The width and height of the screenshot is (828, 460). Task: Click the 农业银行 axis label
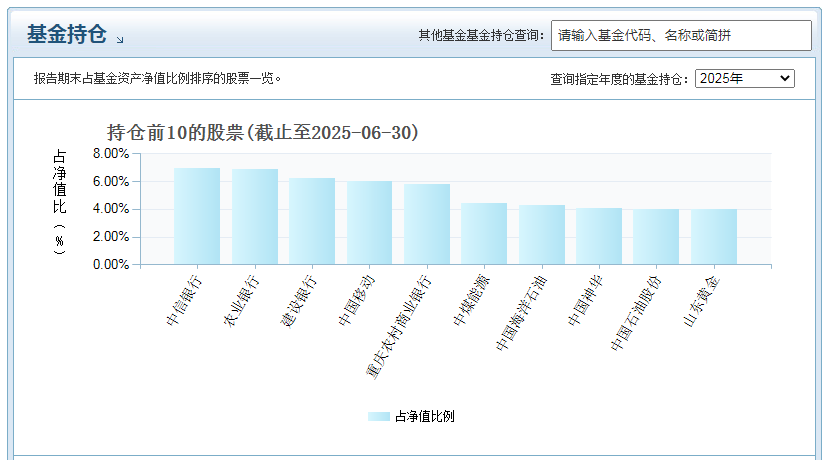[241, 301]
